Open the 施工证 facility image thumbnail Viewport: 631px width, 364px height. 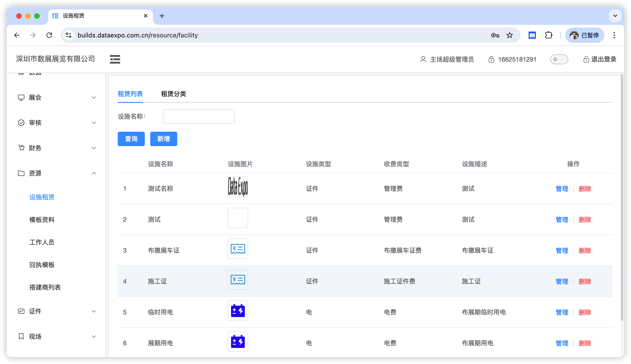click(238, 280)
